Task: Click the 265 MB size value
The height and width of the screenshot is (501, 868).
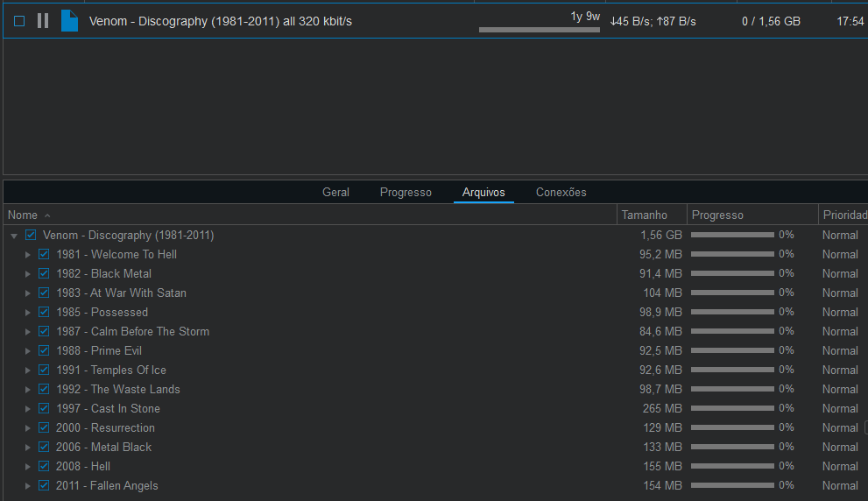Action: [662, 408]
